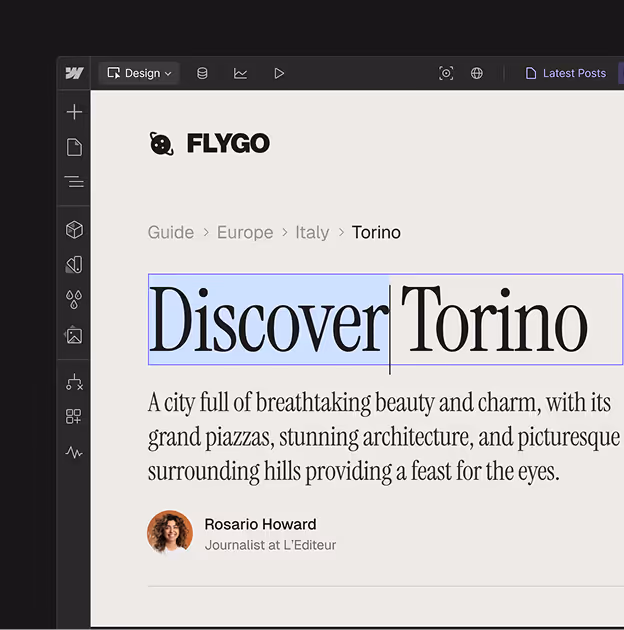
Task: Open the activity pulse icon
Action: point(74,452)
